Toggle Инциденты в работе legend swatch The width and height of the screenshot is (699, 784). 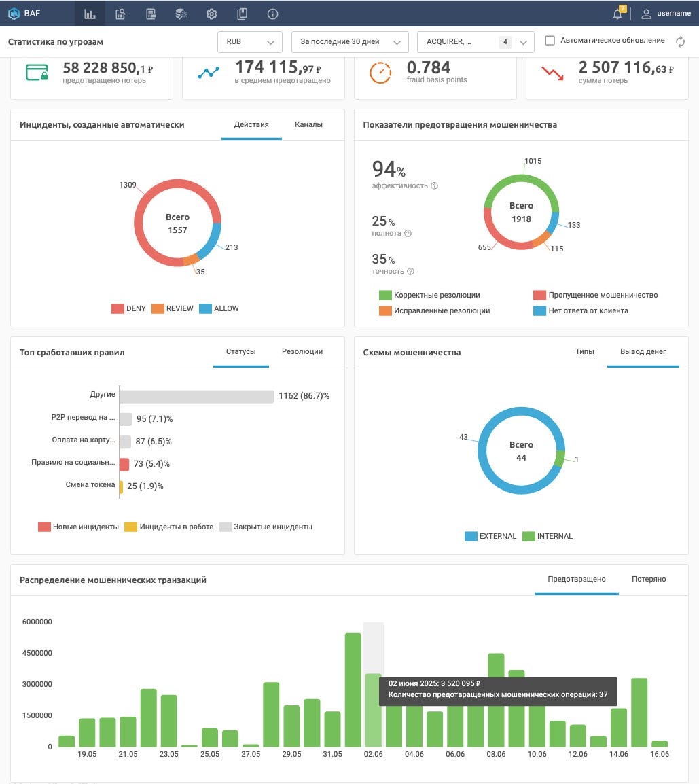click(x=131, y=527)
